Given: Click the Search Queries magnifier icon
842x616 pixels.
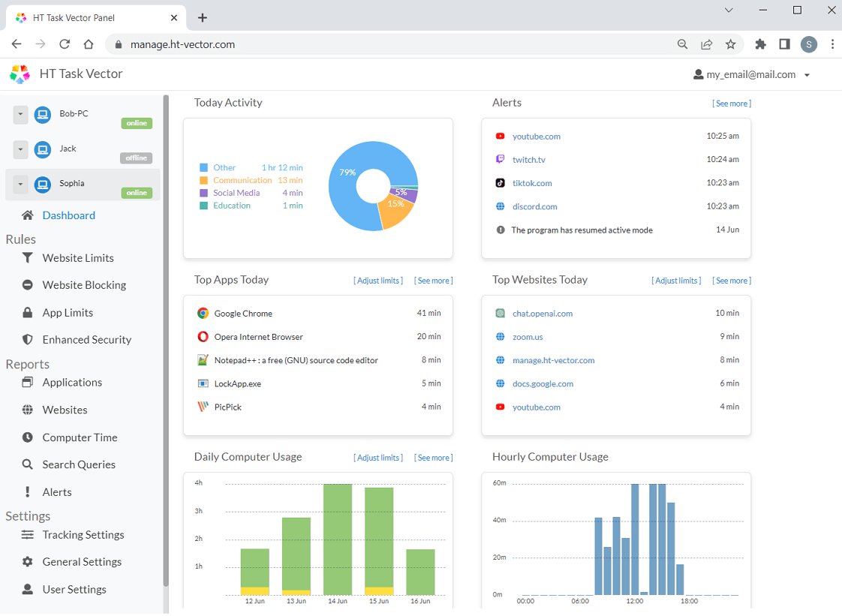Looking at the screenshot, I should (28, 464).
